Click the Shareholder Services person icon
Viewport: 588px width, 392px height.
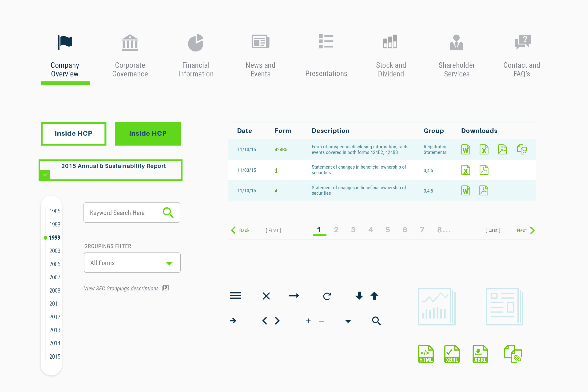tap(457, 43)
